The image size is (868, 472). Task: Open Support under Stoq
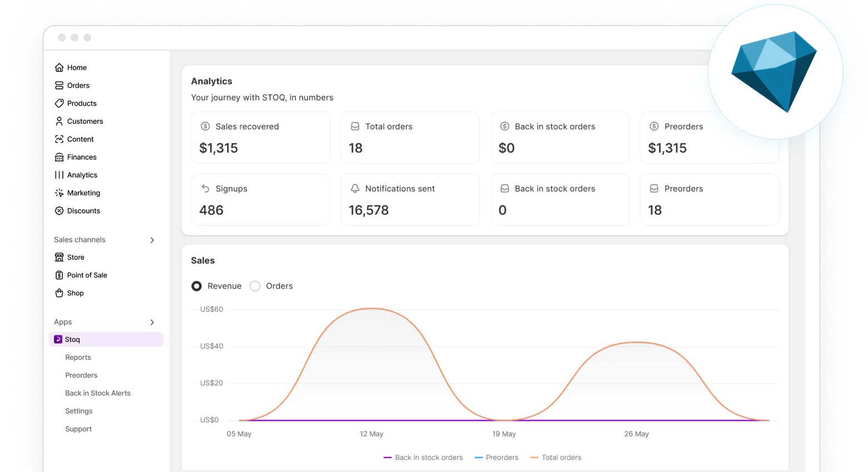(78, 429)
